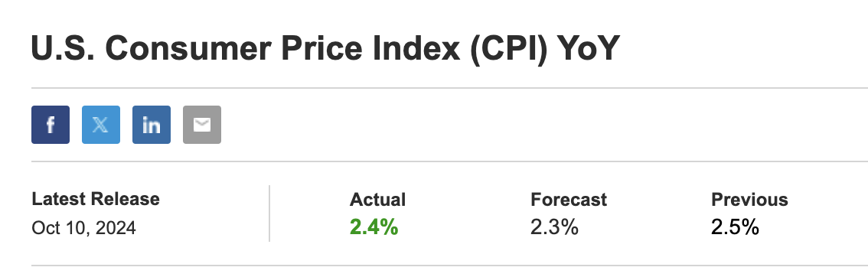Select the "Forecast" column label
The width and height of the screenshot is (868, 277).
(569, 200)
